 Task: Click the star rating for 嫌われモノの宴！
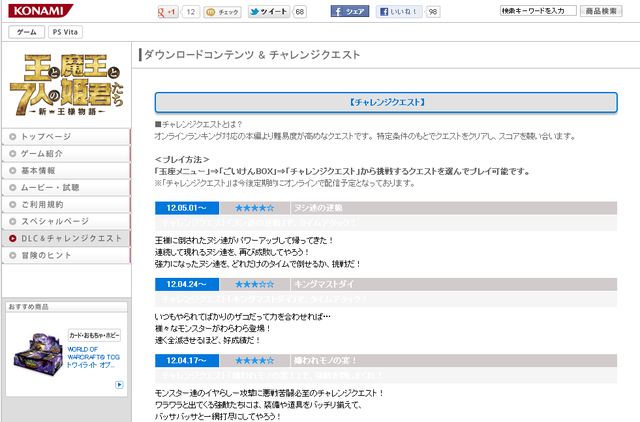[x=255, y=361]
